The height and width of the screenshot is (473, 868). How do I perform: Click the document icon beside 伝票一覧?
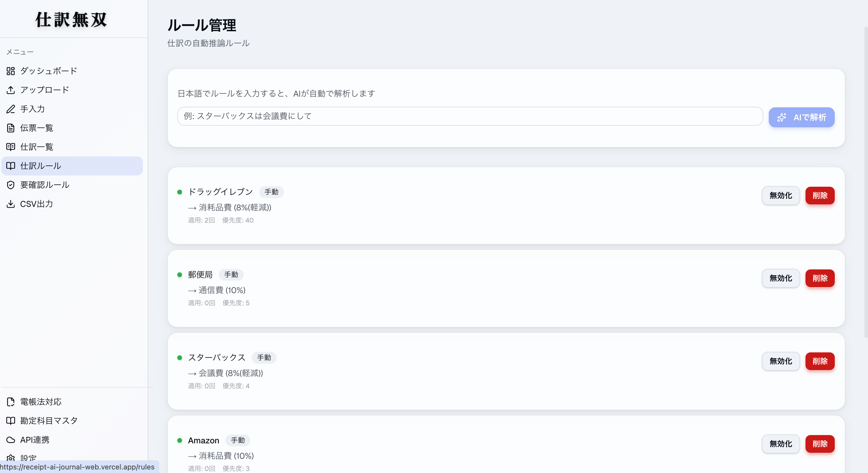[x=10, y=128]
